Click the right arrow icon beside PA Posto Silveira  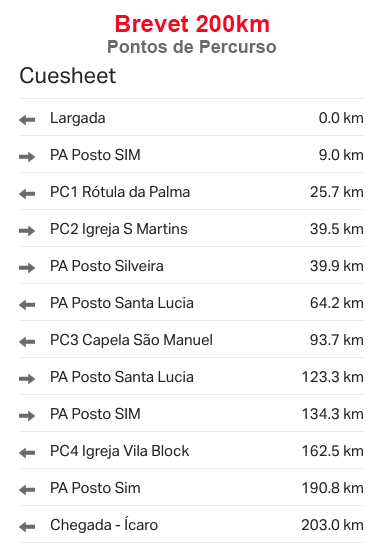click(27, 267)
